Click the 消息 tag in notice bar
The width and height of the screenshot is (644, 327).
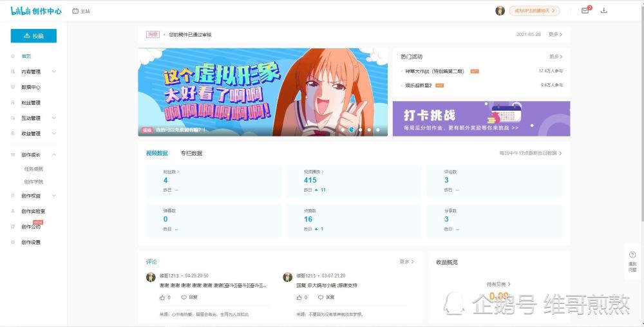pos(153,35)
